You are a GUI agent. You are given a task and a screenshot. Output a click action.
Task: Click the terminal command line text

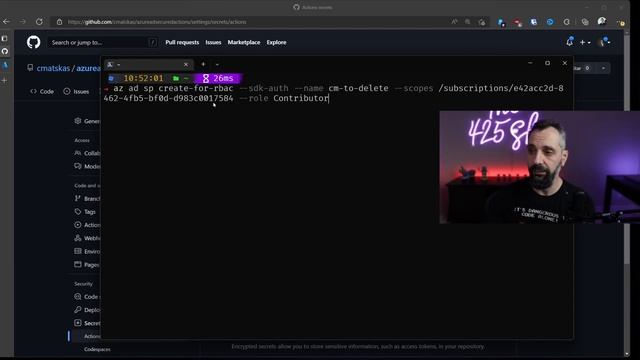[x=333, y=93]
